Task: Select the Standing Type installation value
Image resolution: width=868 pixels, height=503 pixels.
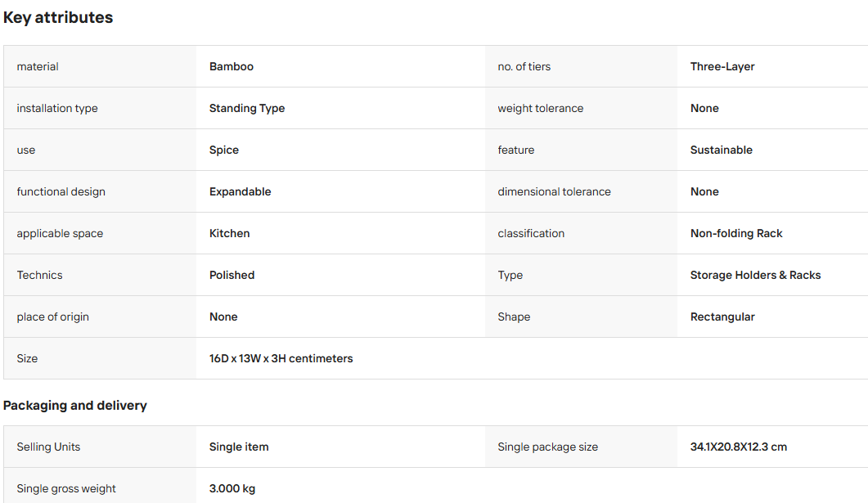Action: pyautogui.click(x=247, y=109)
